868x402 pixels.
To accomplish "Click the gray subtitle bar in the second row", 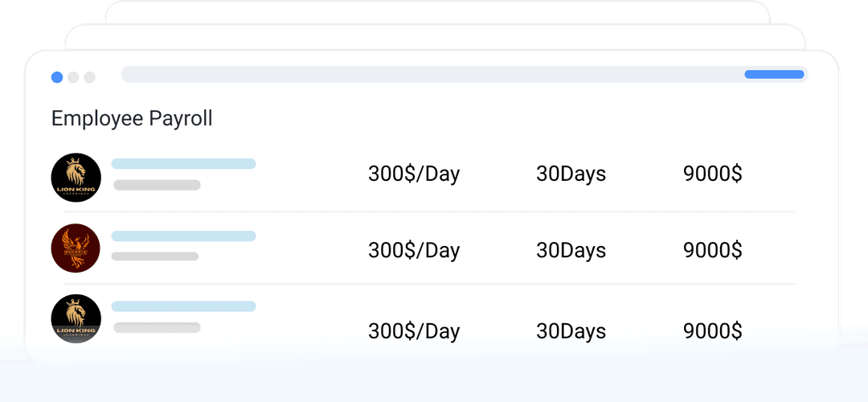I will 155,256.
